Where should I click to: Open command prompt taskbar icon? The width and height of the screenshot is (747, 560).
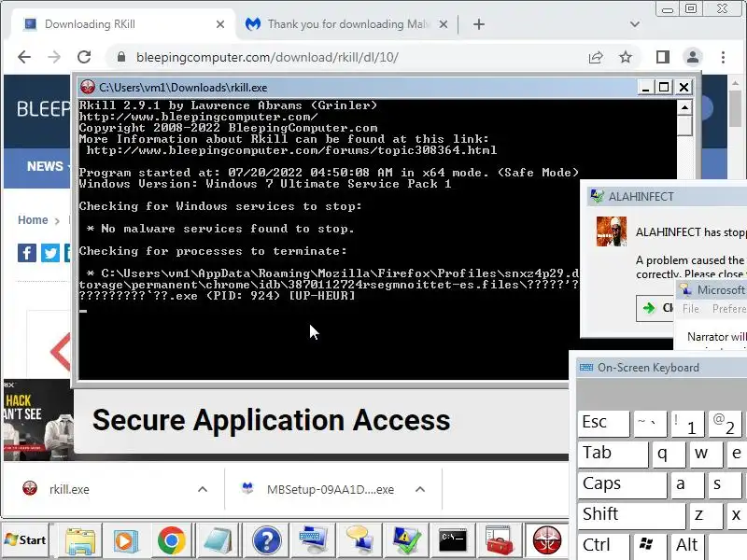[x=453, y=540]
